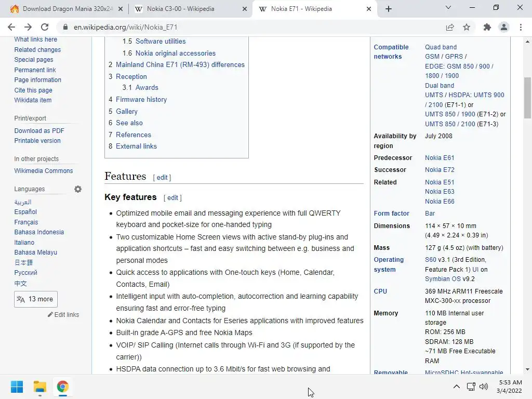Open the Windows Start menu
532x399 pixels.
coord(17,387)
